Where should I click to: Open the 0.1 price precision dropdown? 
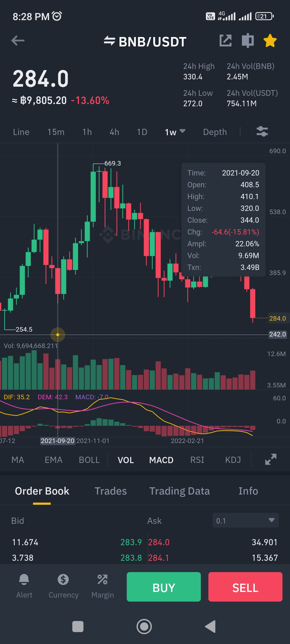[245, 520]
